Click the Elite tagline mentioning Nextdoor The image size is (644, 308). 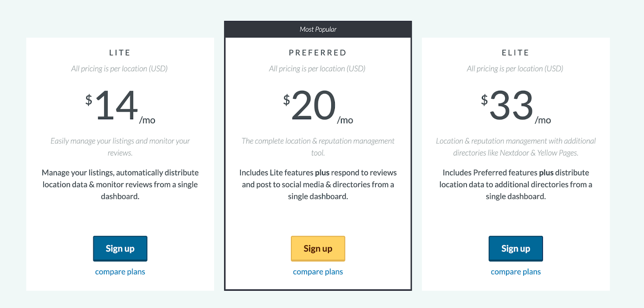[516, 147]
